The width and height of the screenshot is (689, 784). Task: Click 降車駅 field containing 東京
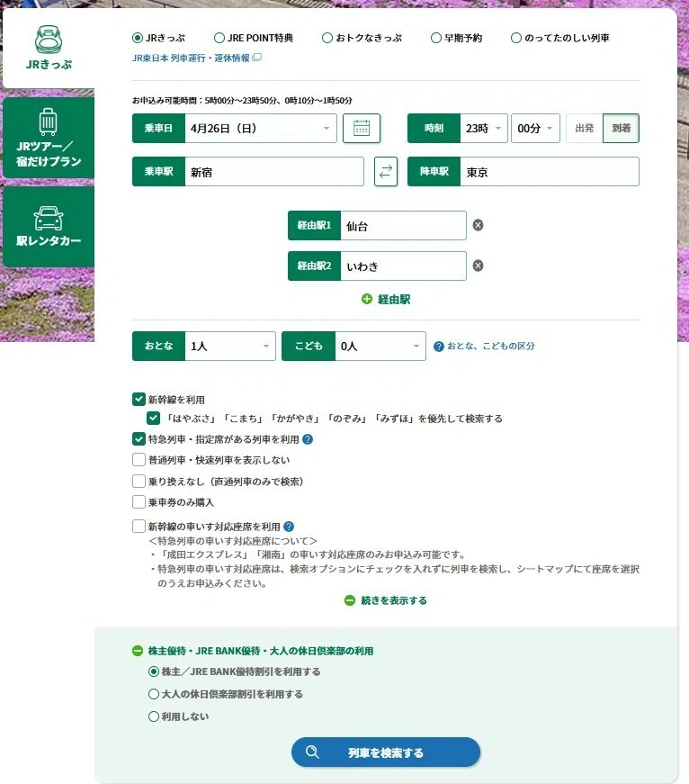click(550, 172)
